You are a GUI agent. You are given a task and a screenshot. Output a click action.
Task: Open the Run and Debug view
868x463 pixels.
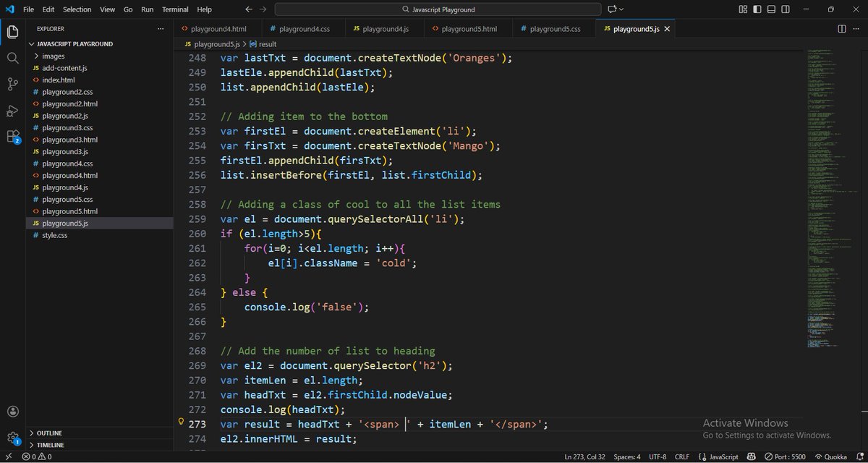point(12,110)
